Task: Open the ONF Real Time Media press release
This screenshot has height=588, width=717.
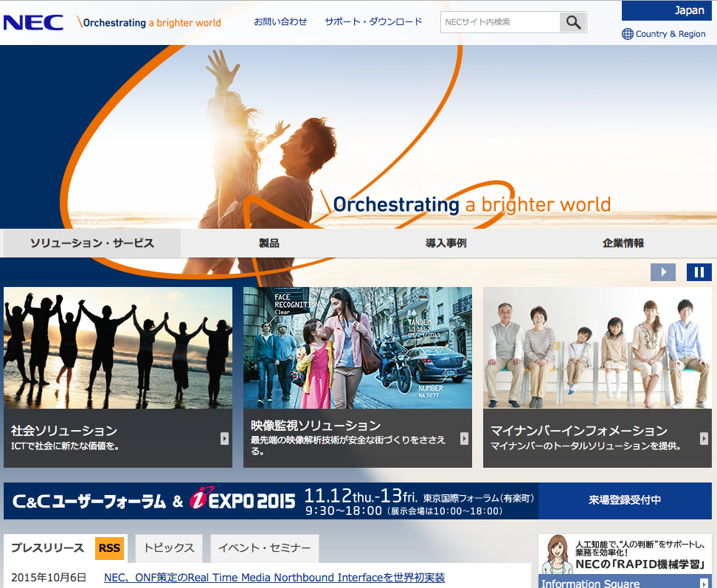Action: (x=274, y=578)
